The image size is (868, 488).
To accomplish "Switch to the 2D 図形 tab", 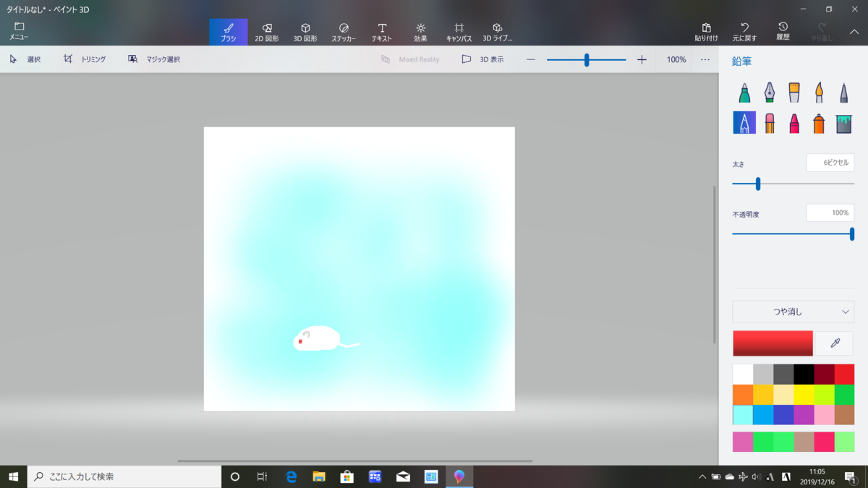I will click(267, 32).
